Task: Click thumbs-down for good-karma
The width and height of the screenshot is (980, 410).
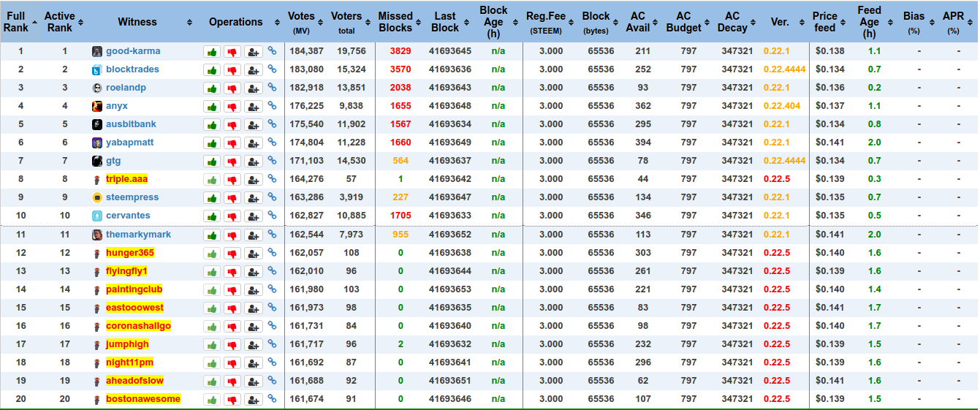Action: (x=232, y=52)
